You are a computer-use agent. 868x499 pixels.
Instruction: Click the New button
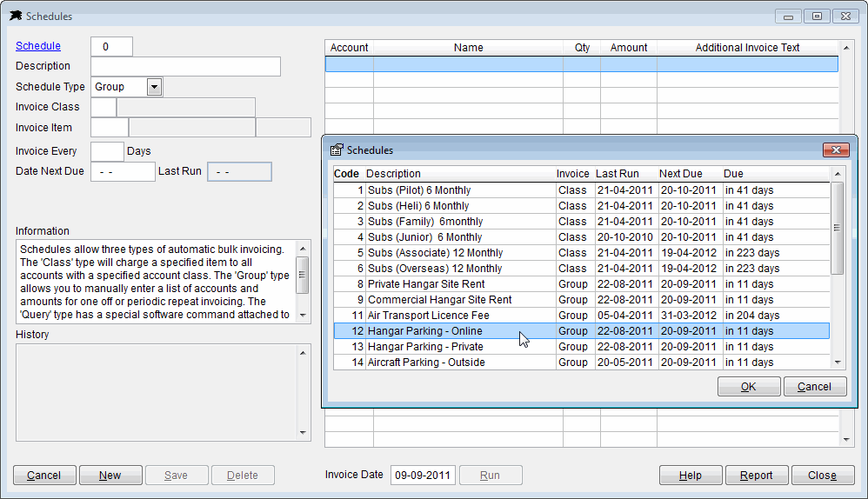coord(110,476)
